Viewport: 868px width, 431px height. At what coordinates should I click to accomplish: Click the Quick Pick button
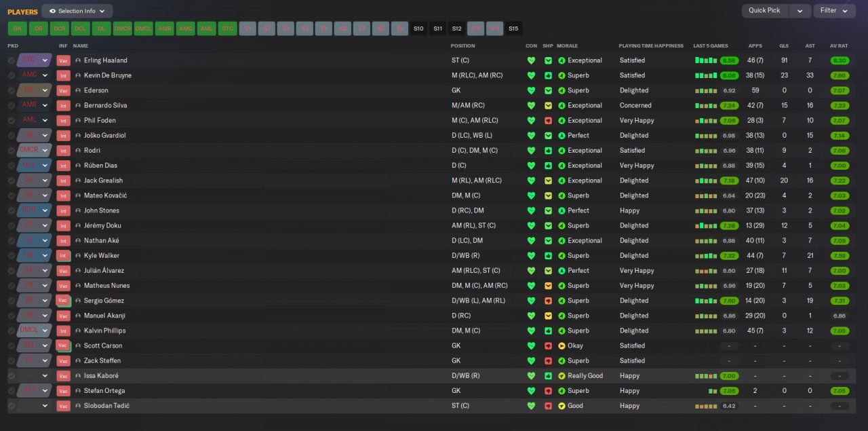coord(766,11)
